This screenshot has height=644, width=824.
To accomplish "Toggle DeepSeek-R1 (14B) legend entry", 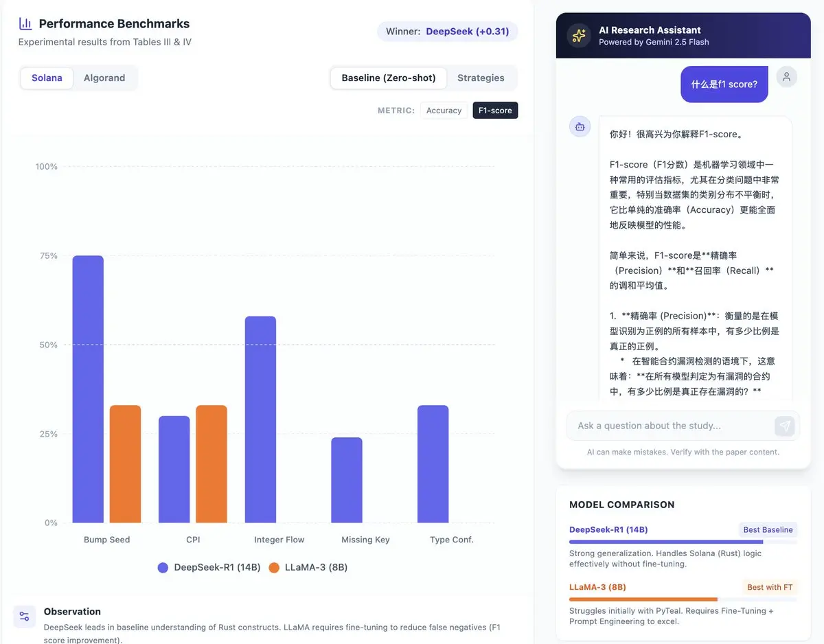I will coord(209,568).
